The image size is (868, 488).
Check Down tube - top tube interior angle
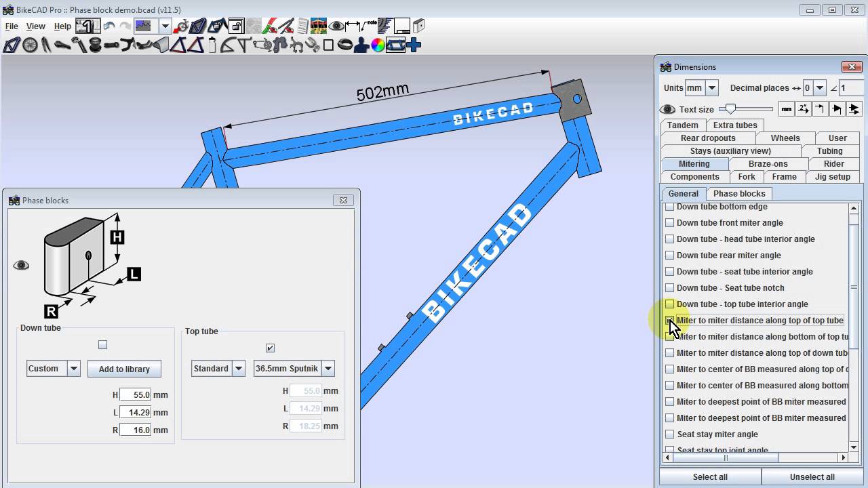pyautogui.click(x=670, y=304)
